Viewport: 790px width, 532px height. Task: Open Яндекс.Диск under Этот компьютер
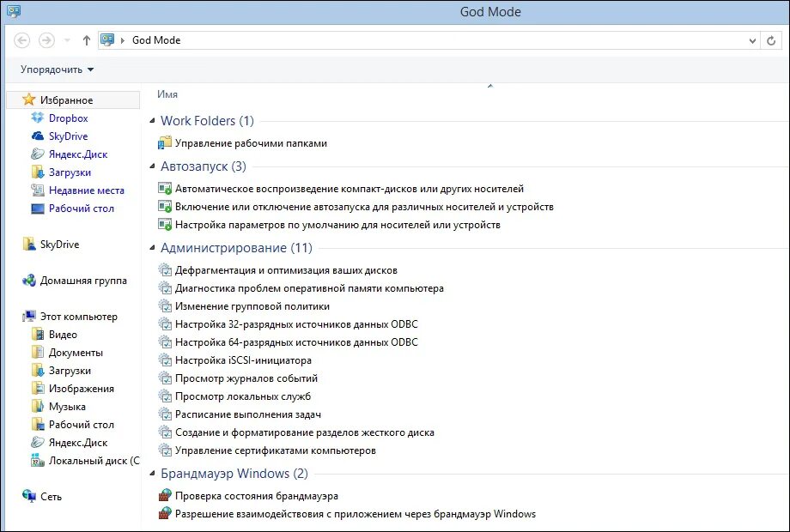(x=78, y=443)
